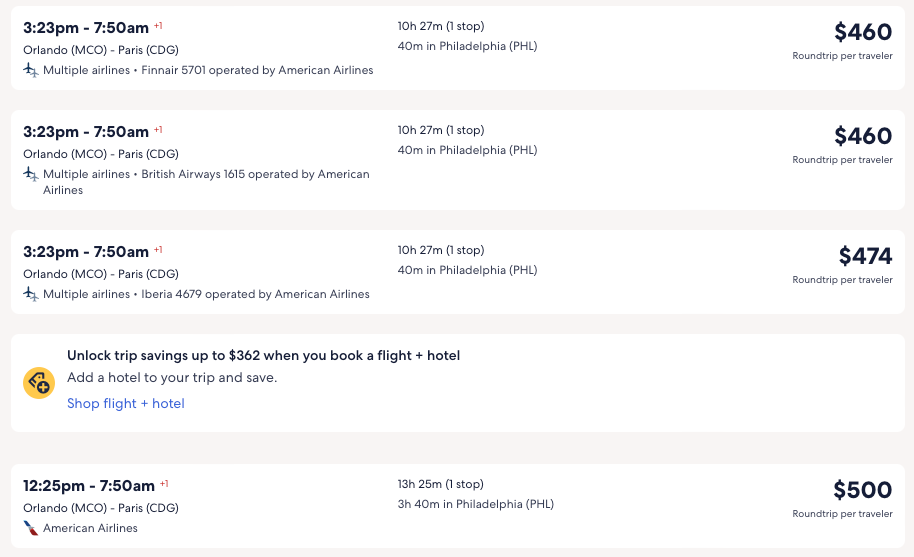The height and width of the screenshot is (557, 914).
Task: Click the 3h 40m in Philadelphia layover text
Action: pos(476,504)
